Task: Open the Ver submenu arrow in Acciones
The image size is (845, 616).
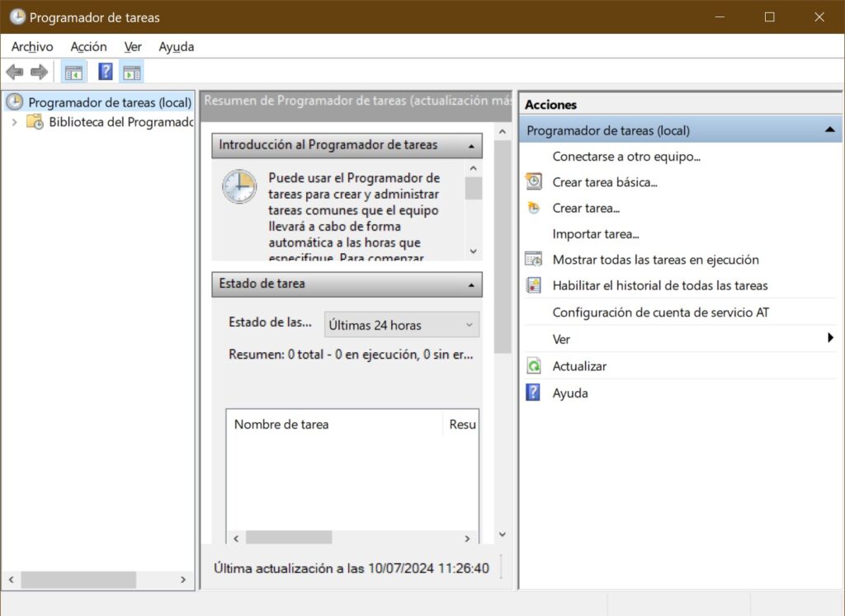Action: (832, 339)
